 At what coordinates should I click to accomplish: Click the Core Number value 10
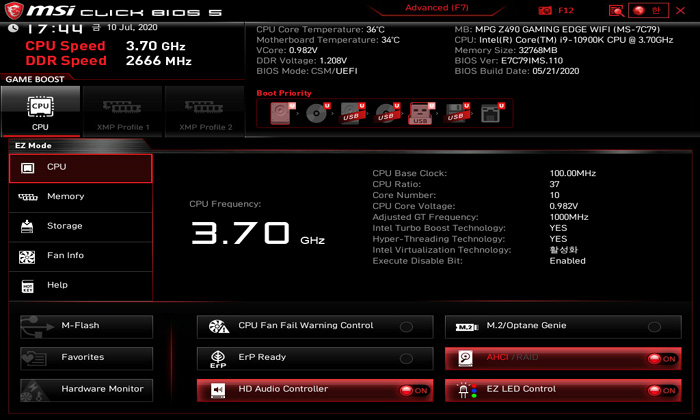point(554,195)
